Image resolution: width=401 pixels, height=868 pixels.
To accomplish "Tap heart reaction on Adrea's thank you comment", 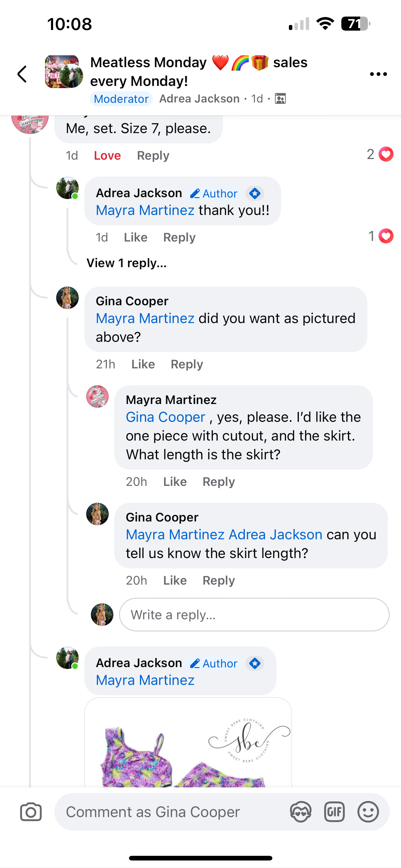I will tap(385, 236).
